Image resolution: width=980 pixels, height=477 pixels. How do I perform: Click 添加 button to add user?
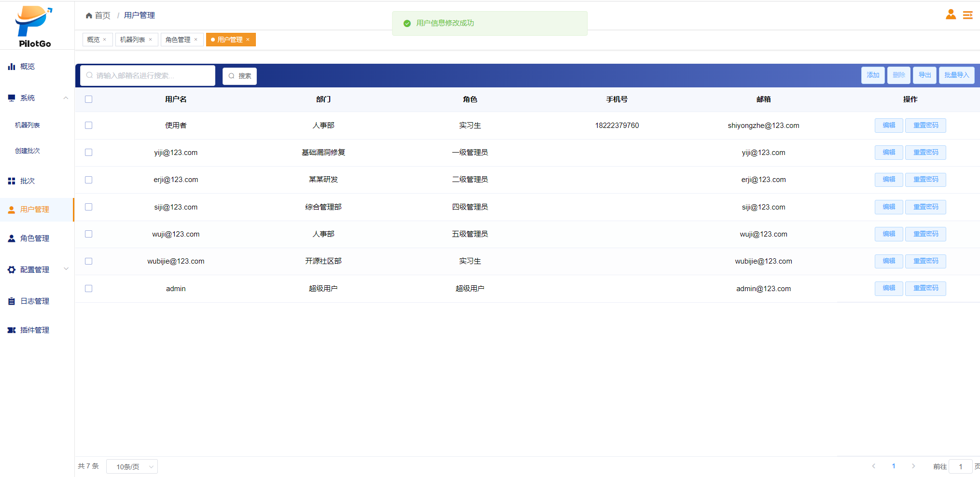872,75
